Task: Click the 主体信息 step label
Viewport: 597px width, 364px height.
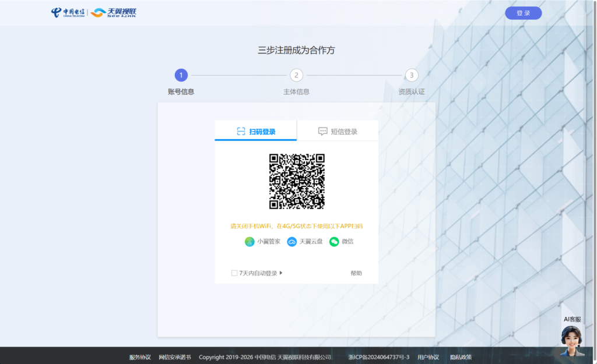Action: tap(296, 91)
